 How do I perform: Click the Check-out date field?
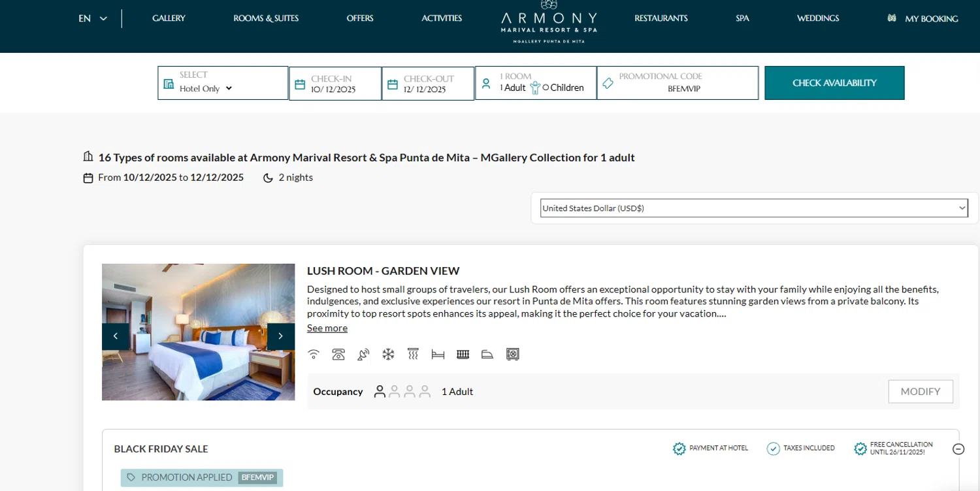pyautogui.click(x=428, y=84)
